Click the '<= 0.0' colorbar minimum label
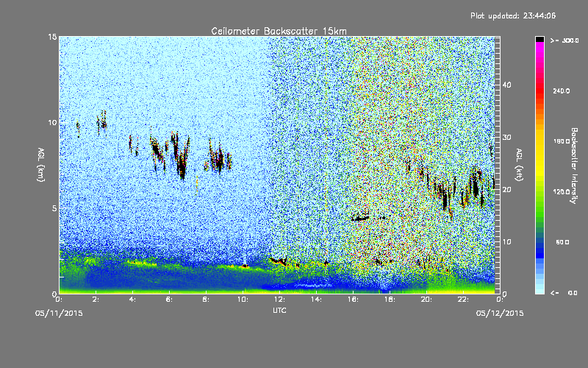Viewport: 588px width, 368px height. tap(564, 293)
